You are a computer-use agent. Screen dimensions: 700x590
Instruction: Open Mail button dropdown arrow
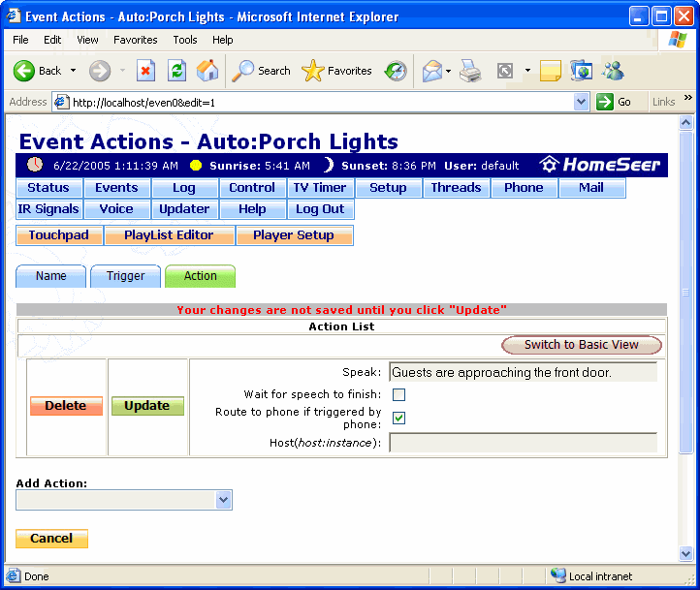[448, 71]
